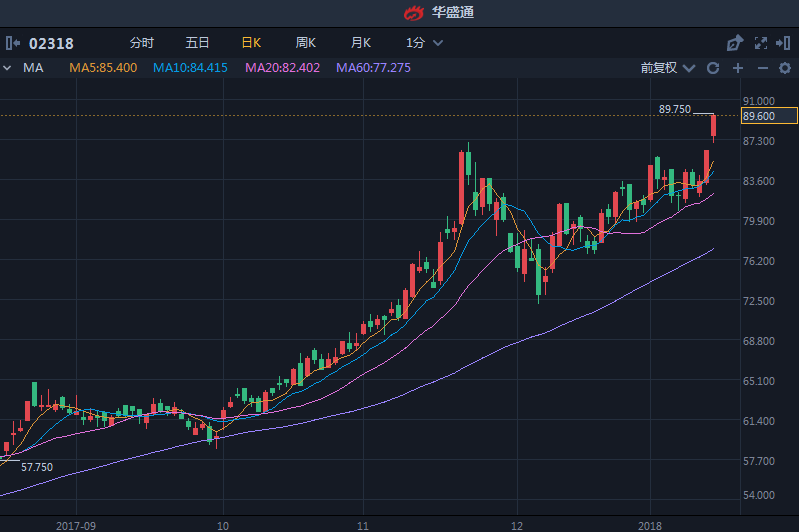Zoom out with the minus icon
Screen dimensions: 799x532
click(762, 68)
